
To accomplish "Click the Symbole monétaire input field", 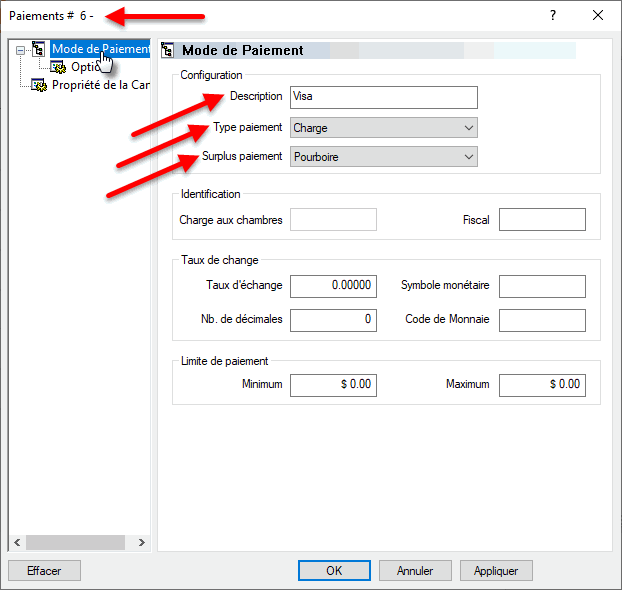I will pyautogui.click(x=541, y=286).
